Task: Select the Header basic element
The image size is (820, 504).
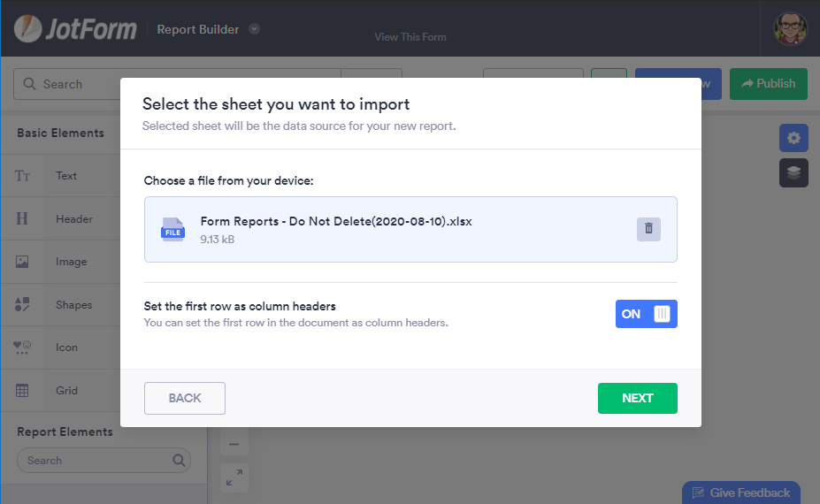Action: [x=73, y=219]
